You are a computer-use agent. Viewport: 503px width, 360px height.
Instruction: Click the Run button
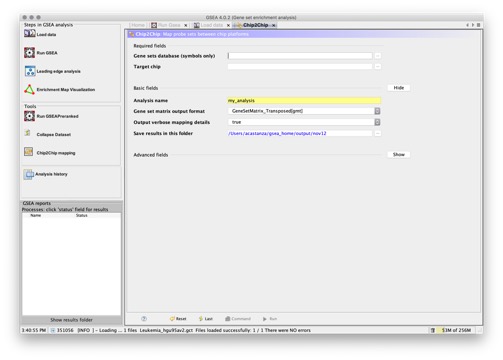(270, 319)
